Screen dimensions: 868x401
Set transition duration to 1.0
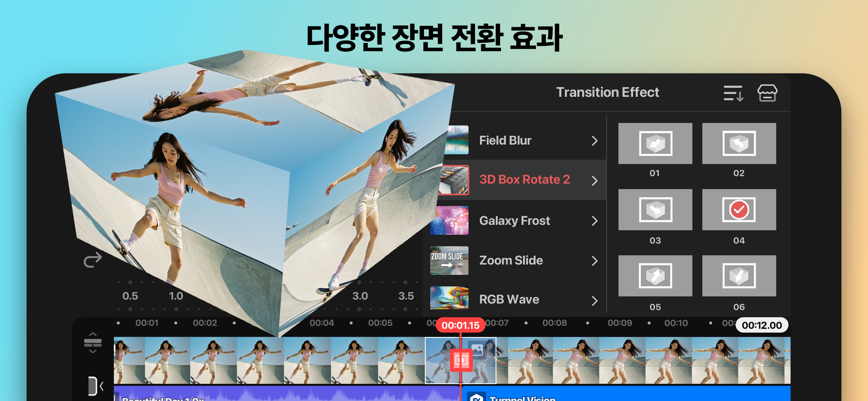point(176,296)
